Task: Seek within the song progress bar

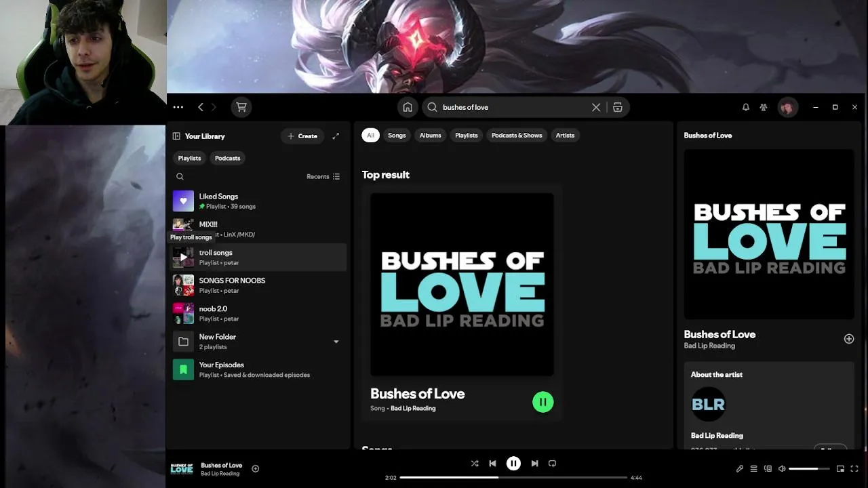Action: [x=513, y=478]
